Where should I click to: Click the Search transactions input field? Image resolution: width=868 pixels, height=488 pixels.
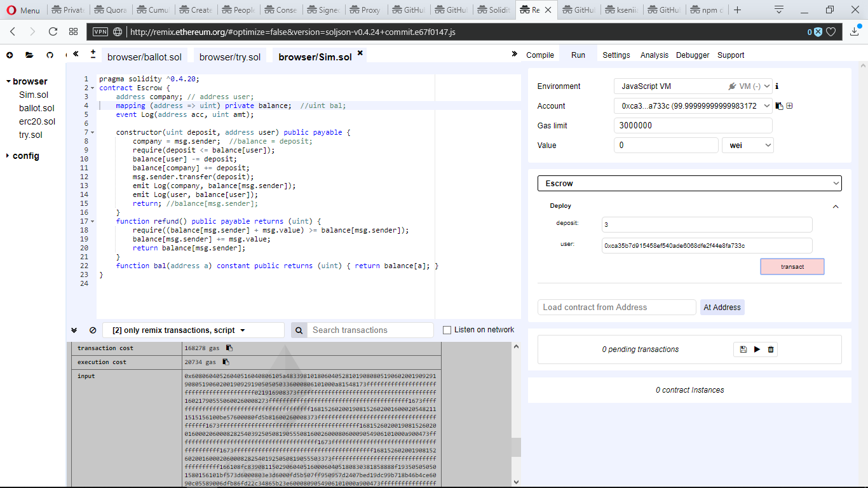click(x=371, y=330)
